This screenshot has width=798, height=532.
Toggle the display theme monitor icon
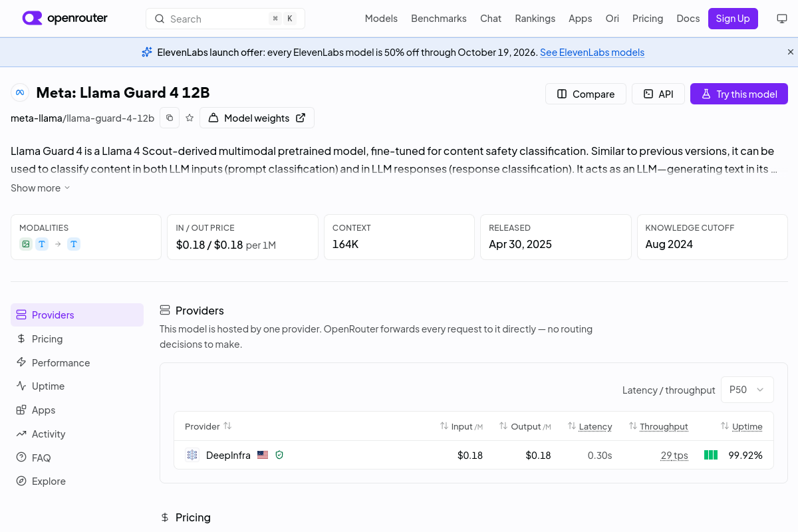tap(782, 19)
